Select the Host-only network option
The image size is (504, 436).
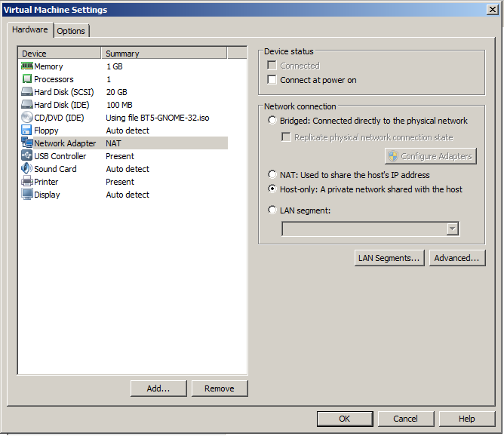pyautogui.click(x=272, y=189)
